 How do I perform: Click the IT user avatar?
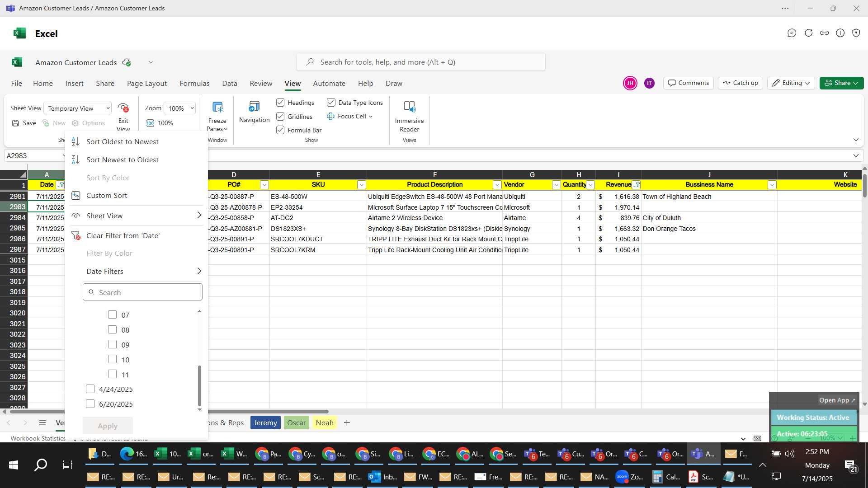[x=649, y=83]
